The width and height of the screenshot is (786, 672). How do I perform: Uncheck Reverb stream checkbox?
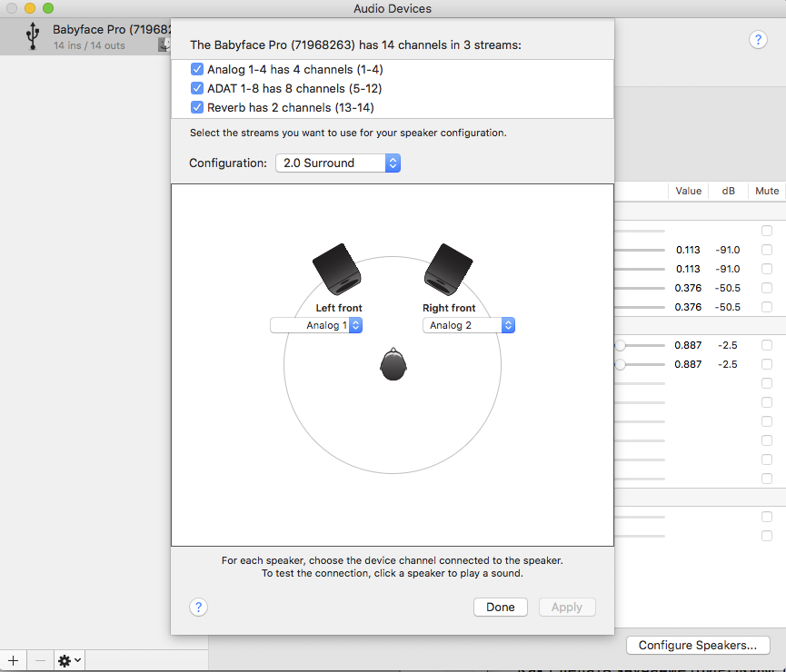pos(197,107)
